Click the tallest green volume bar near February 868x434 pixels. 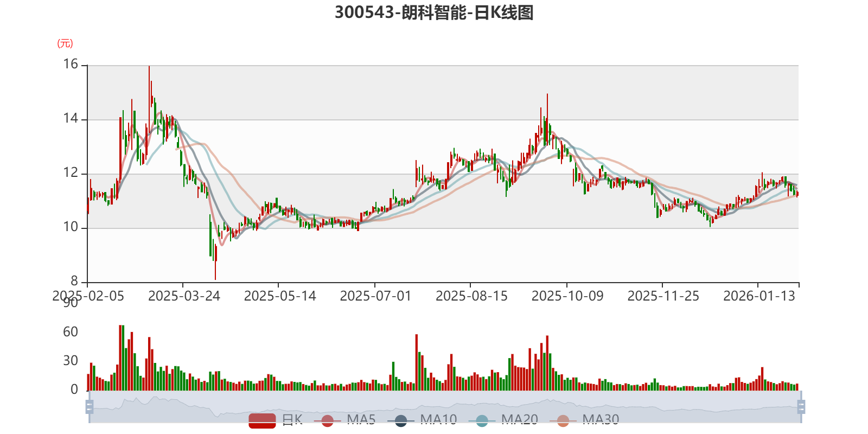point(123,358)
